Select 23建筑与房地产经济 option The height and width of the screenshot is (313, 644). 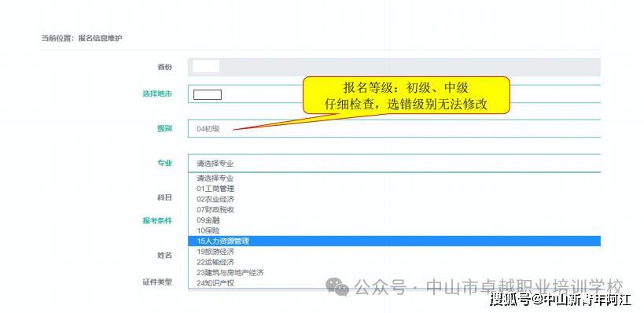pyautogui.click(x=394, y=273)
